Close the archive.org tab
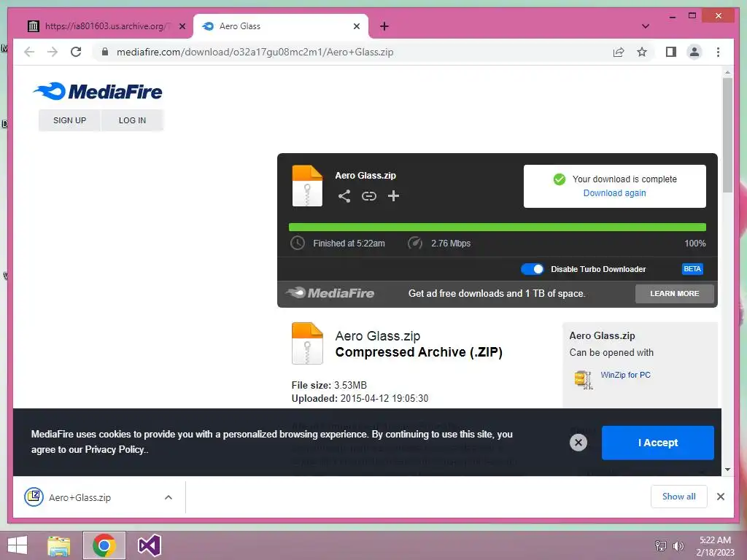Image resolution: width=747 pixels, height=560 pixels. (x=182, y=26)
